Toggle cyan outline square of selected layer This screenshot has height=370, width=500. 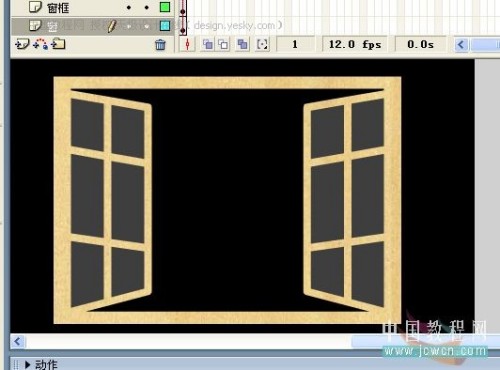165,26
